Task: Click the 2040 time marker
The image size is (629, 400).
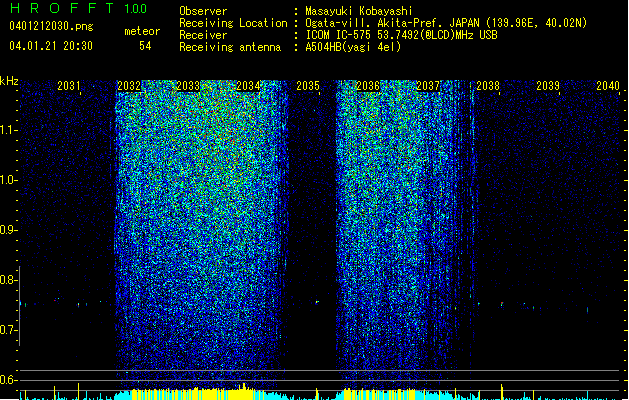Action: coord(608,86)
